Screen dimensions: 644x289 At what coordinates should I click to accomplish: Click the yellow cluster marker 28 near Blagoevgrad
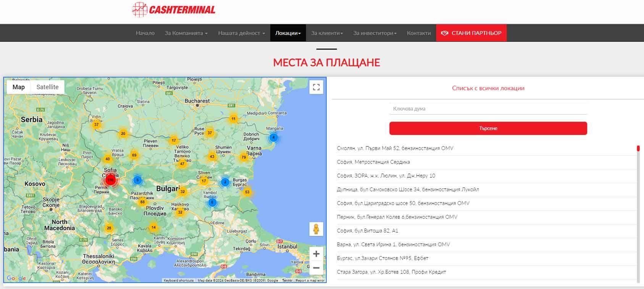[x=109, y=228]
